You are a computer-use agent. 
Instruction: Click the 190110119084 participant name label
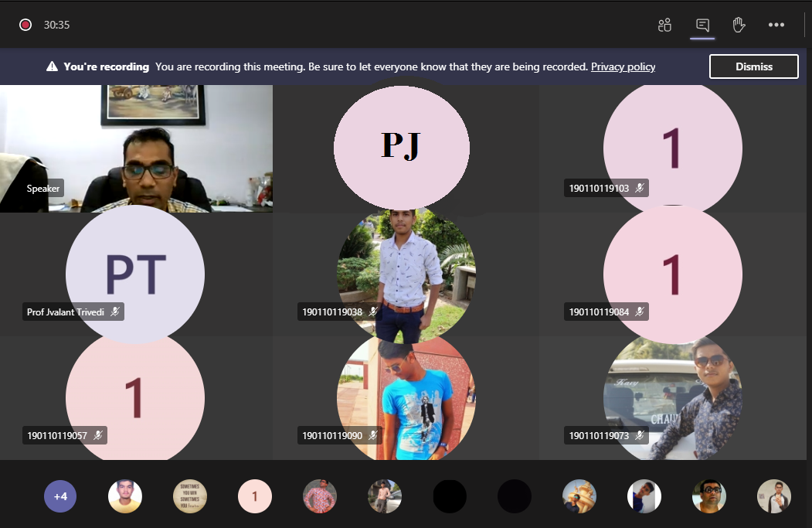599,312
